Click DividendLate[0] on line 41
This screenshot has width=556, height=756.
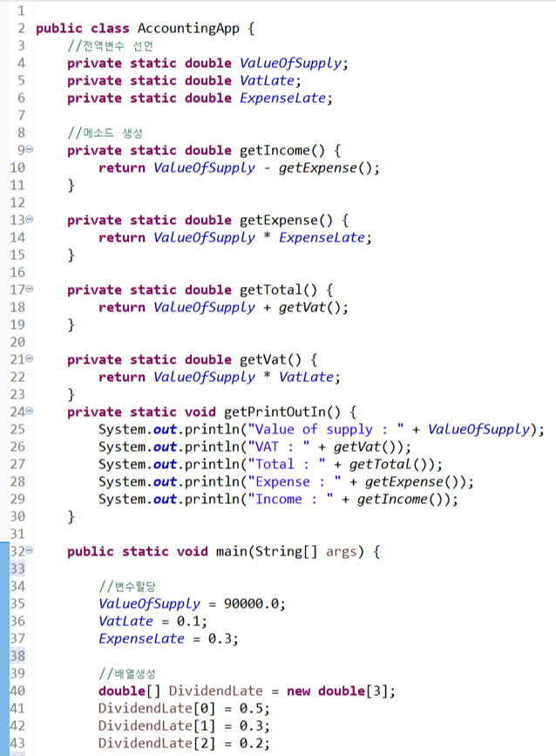157,708
